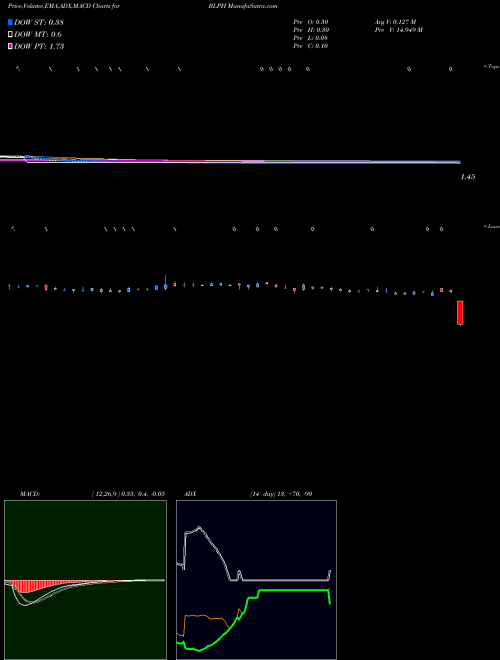Click the red MACD histogram bars
The image size is (500, 660).
pos(27,586)
